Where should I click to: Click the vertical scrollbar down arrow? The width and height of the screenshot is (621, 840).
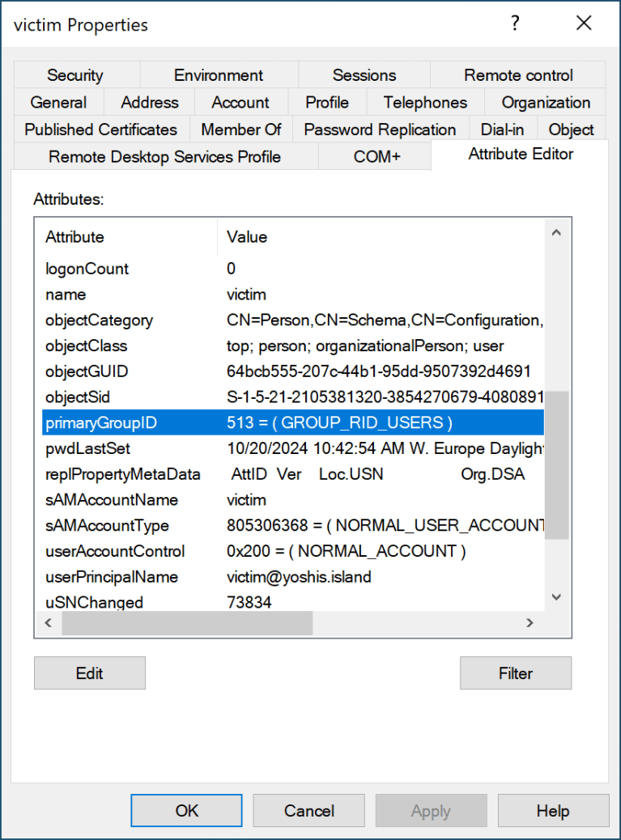tap(556, 596)
